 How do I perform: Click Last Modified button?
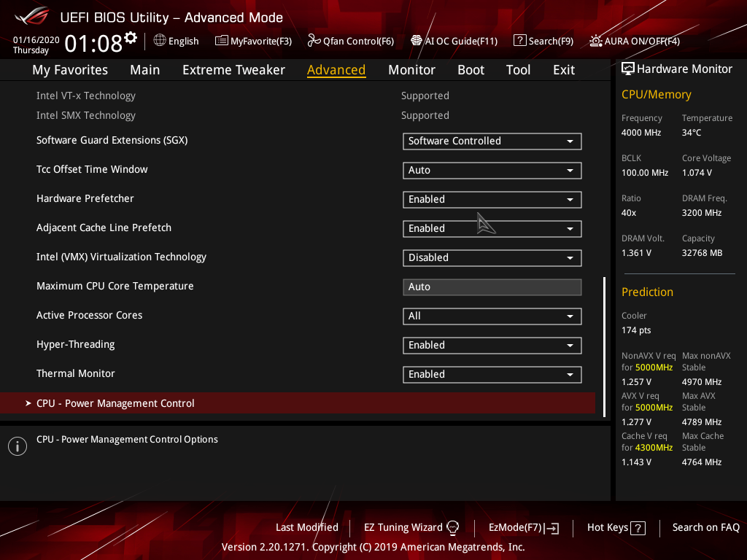pos(307,527)
